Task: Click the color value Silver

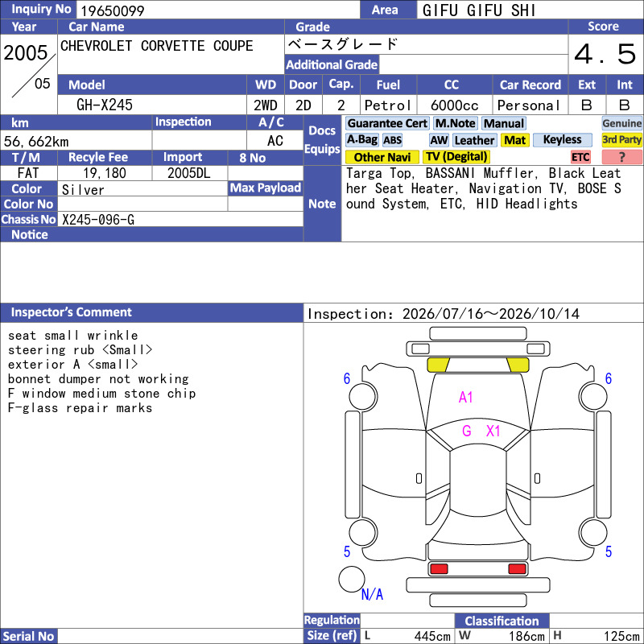Action: (x=83, y=190)
